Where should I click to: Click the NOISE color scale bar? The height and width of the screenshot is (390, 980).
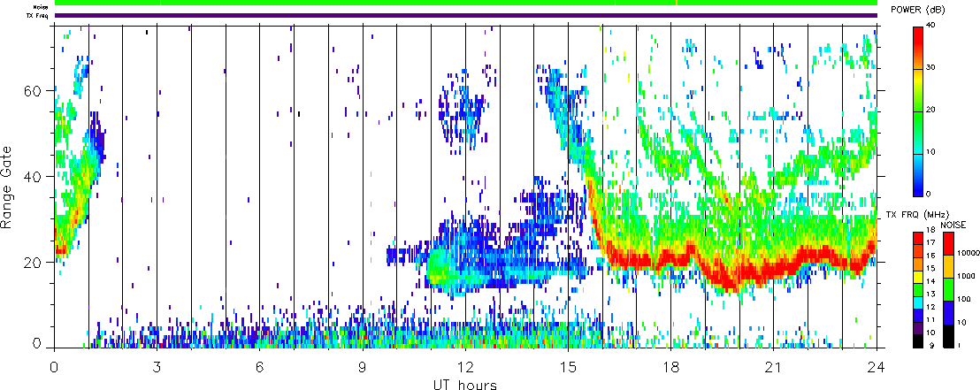tap(947, 289)
